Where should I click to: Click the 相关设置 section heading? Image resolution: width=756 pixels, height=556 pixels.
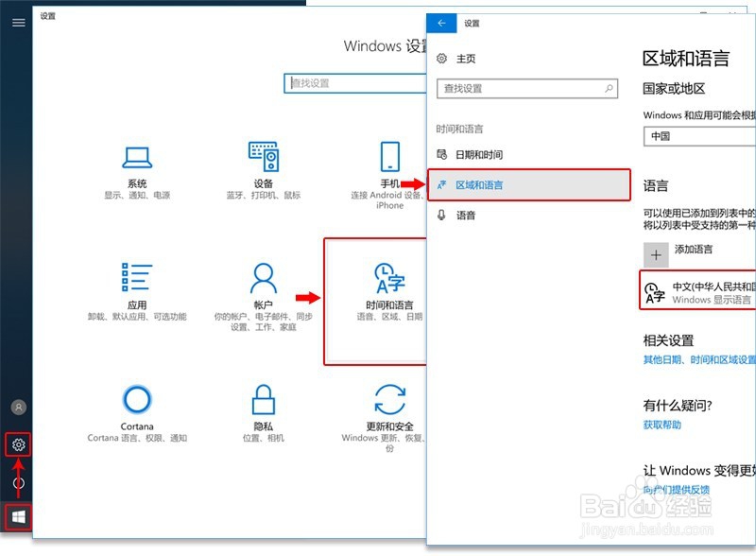(668, 340)
